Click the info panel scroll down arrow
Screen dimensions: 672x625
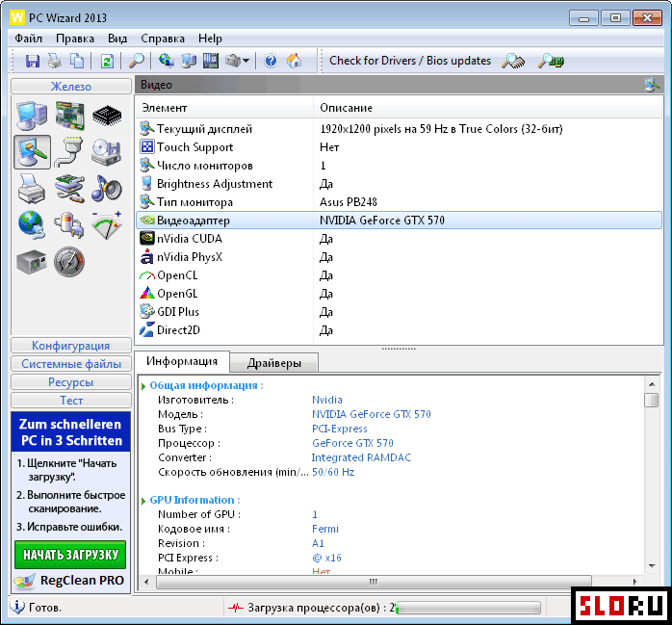[x=652, y=566]
